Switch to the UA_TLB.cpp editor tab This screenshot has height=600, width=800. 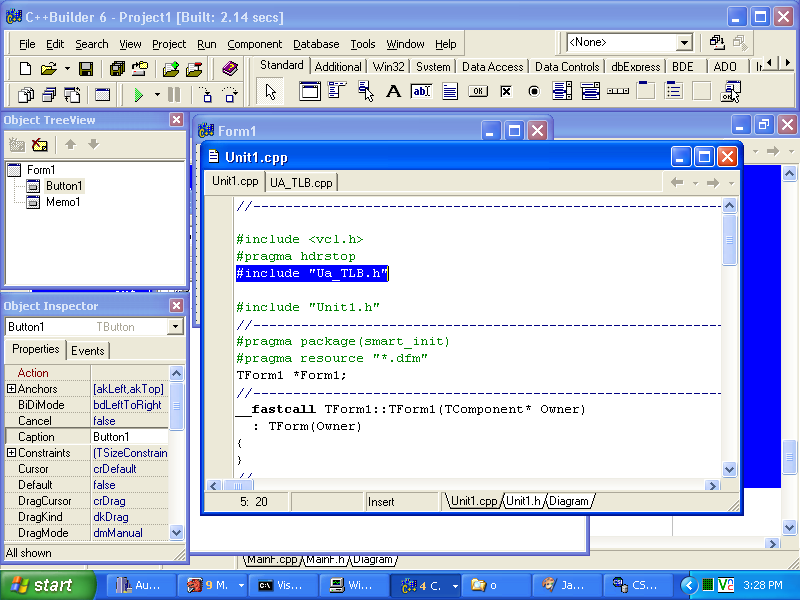point(301,182)
